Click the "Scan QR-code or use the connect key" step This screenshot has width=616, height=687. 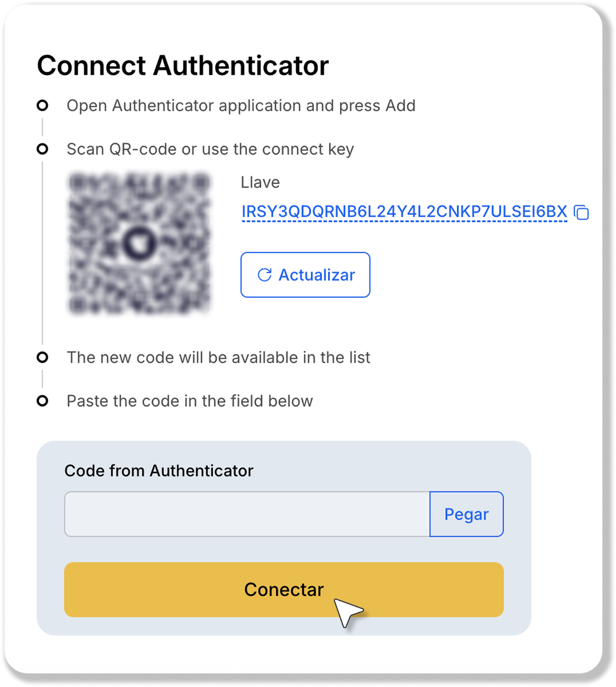tap(210, 149)
